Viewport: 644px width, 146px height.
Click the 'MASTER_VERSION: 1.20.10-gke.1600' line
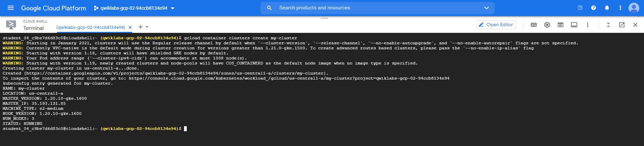tap(45, 98)
